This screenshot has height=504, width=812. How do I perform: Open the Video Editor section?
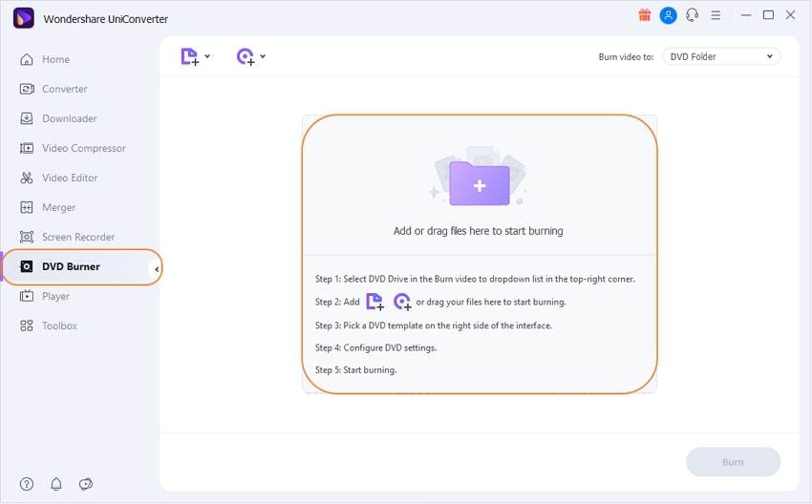[x=70, y=178]
